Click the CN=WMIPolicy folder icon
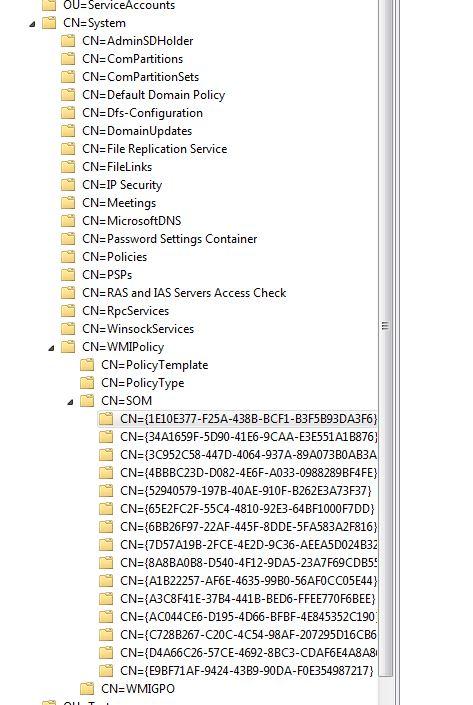Viewport: 473px width, 705px height. click(x=68, y=347)
